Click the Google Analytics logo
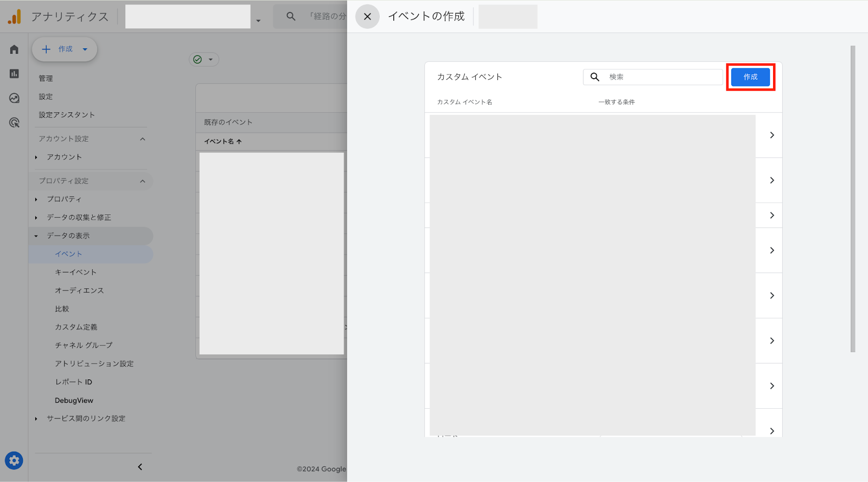 (x=15, y=17)
